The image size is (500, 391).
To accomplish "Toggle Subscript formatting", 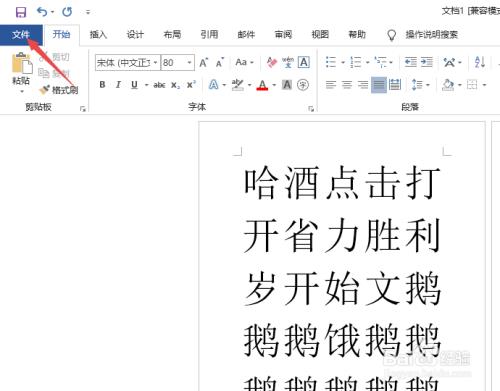I will point(175,85).
